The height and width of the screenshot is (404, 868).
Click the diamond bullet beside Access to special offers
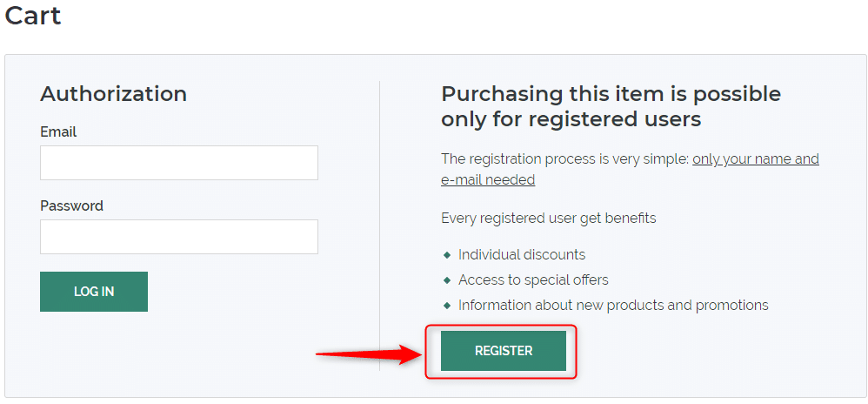(447, 280)
